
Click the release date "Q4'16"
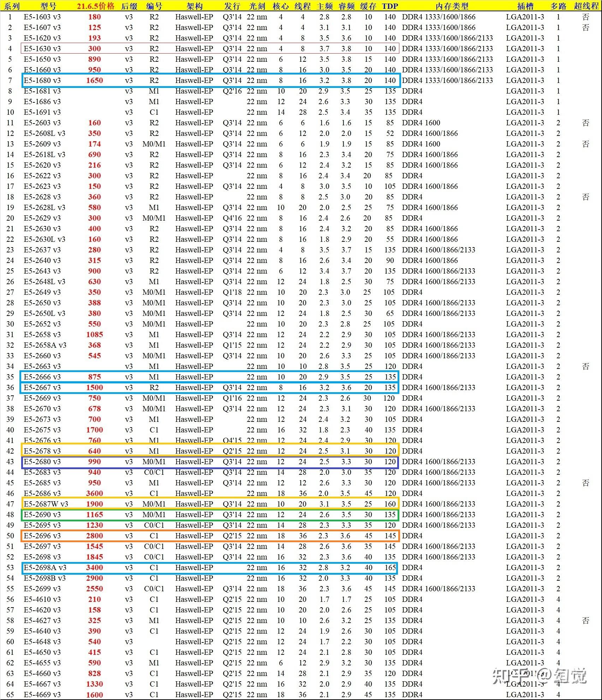tap(232, 218)
